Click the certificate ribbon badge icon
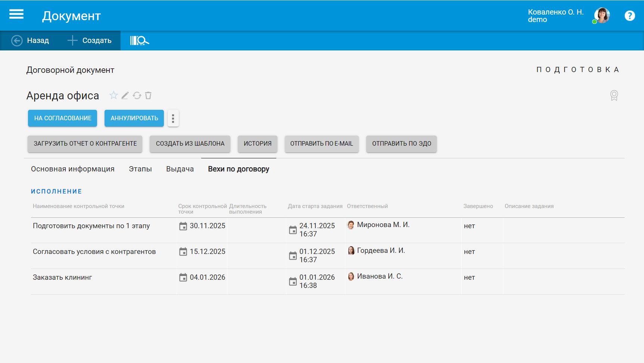Viewport: 644px width, 363px height. pos(614,96)
